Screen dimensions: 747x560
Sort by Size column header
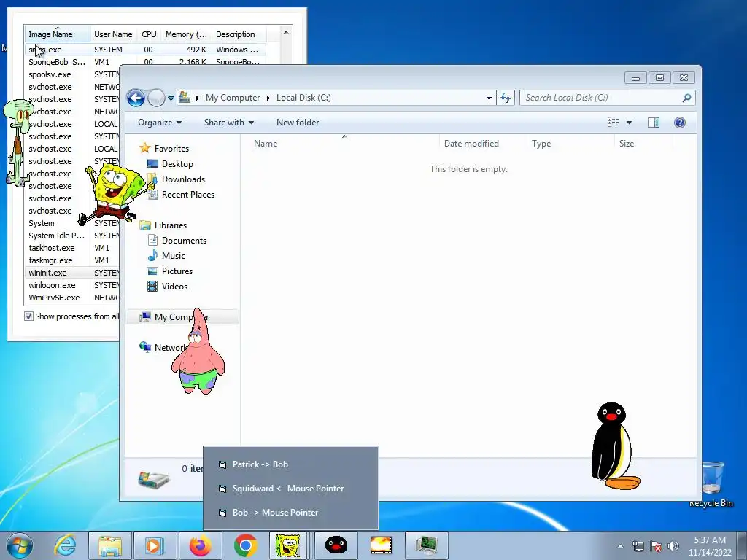pyautogui.click(x=643, y=144)
